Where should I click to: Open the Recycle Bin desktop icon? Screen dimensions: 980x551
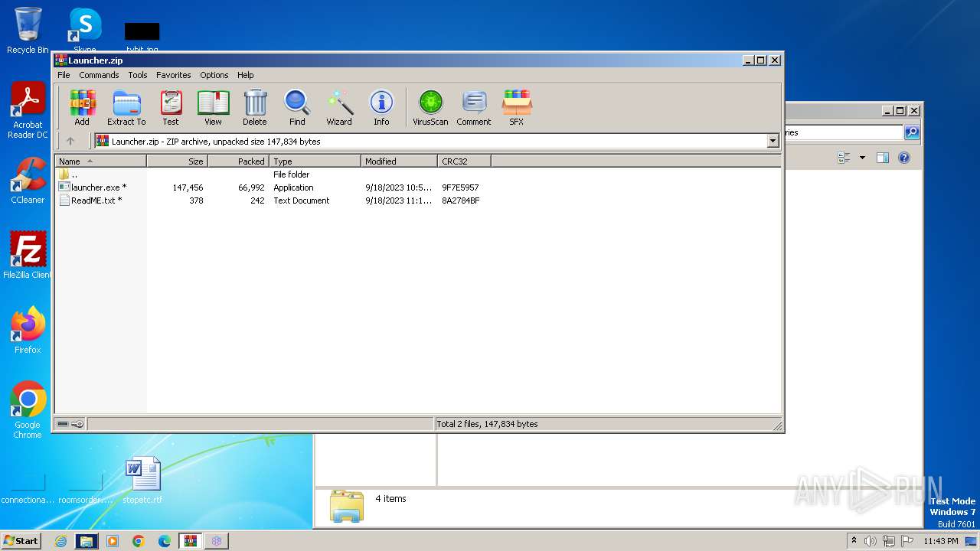click(x=28, y=31)
